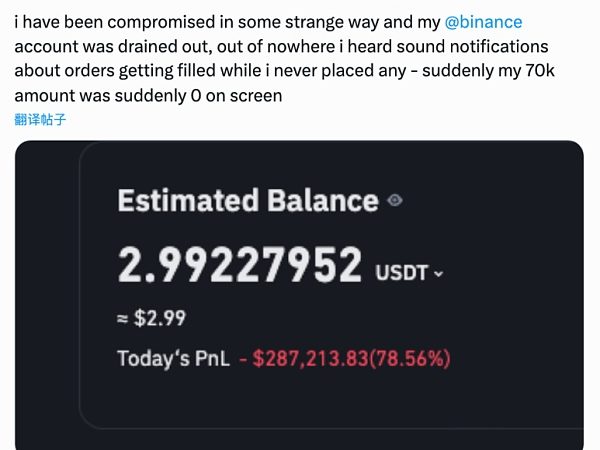The width and height of the screenshot is (600, 450).
Task: Select the '70k' text in the tweet
Action: [540, 71]
